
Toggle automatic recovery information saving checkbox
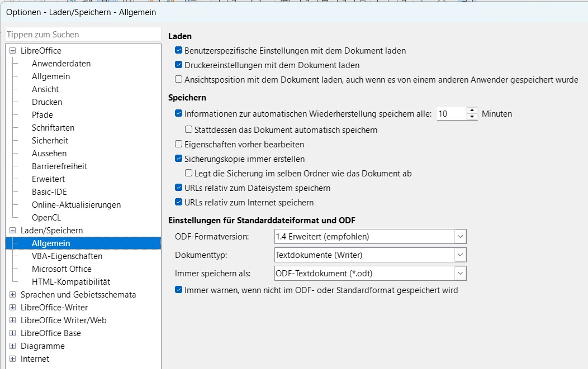[178, 113]
